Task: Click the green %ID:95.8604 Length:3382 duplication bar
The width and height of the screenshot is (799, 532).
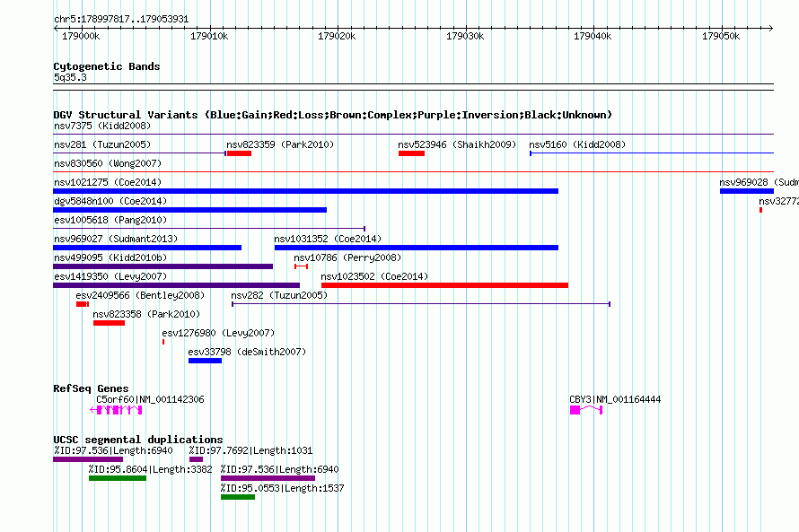Action: click(x=118, y=478)
